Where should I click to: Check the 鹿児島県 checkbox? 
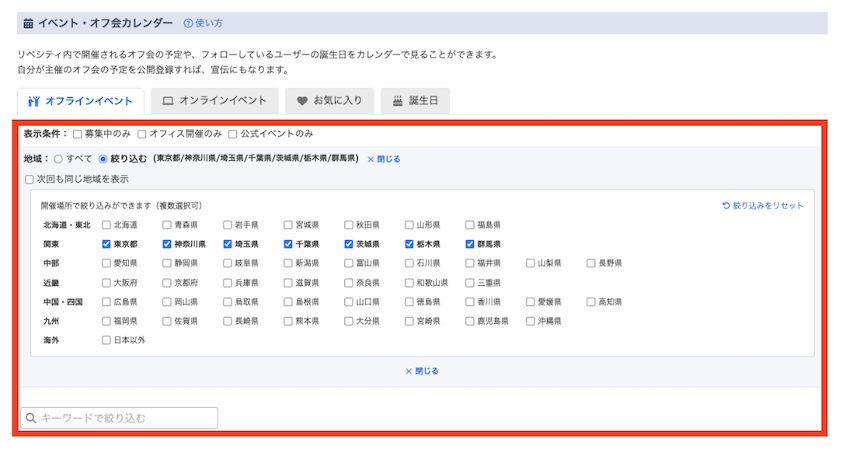469,321
